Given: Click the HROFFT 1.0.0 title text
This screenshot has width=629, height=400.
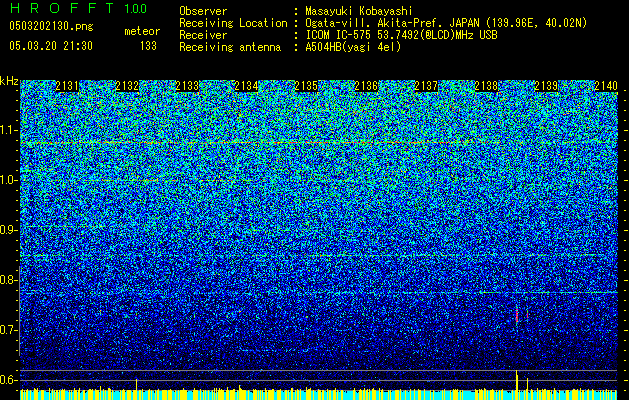Looking at the screenshot, I should click(78, 8).
